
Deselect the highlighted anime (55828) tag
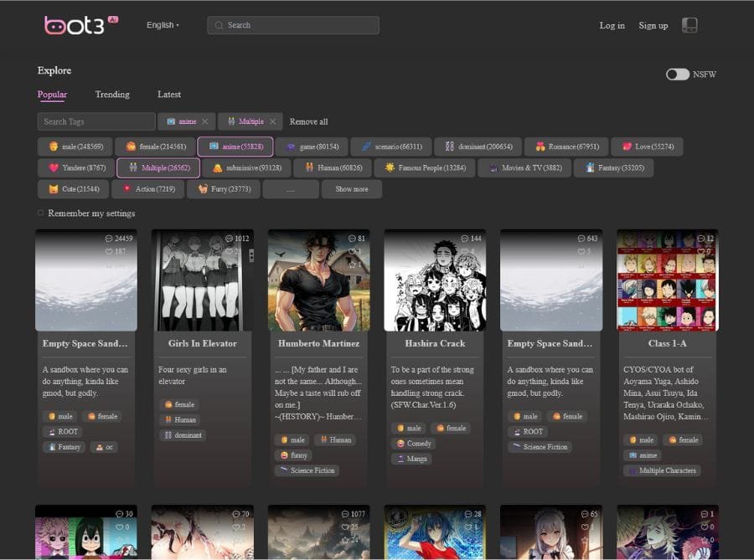point(235,146)
